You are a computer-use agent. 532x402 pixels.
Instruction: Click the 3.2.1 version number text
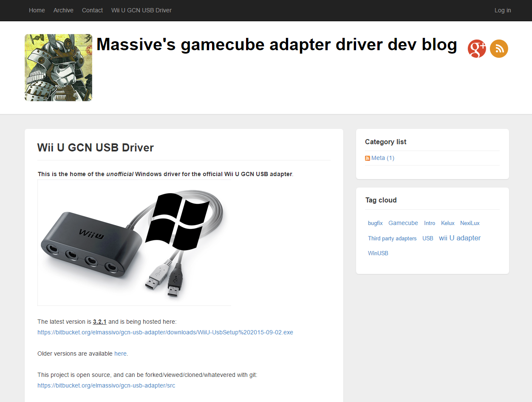[x=99, y=322]
